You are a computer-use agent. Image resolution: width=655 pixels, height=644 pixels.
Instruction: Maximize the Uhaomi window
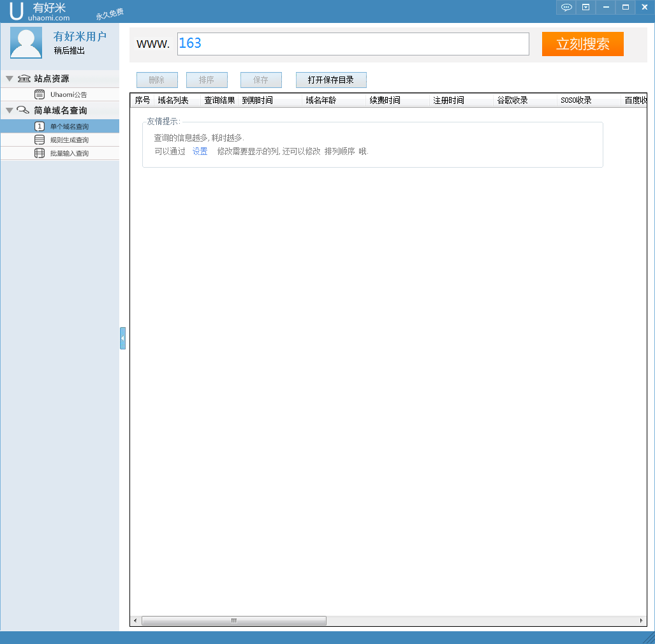[625, 7]
